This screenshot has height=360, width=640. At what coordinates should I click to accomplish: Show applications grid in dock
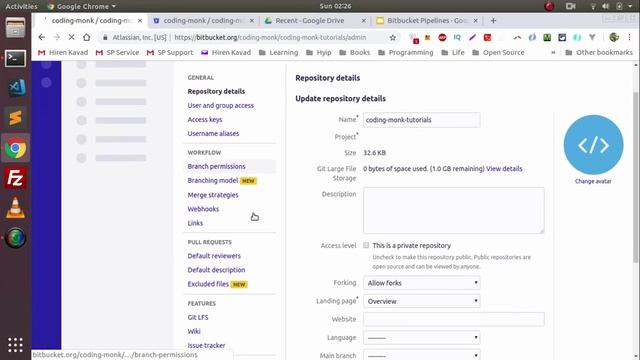pyautogui.click(x=16, y=345)
